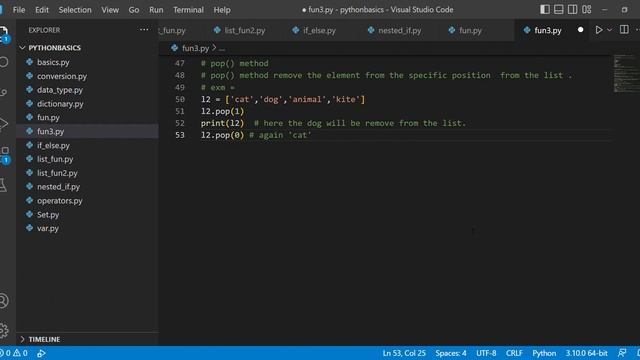Open operators.py in the explorer

point(60,201)
